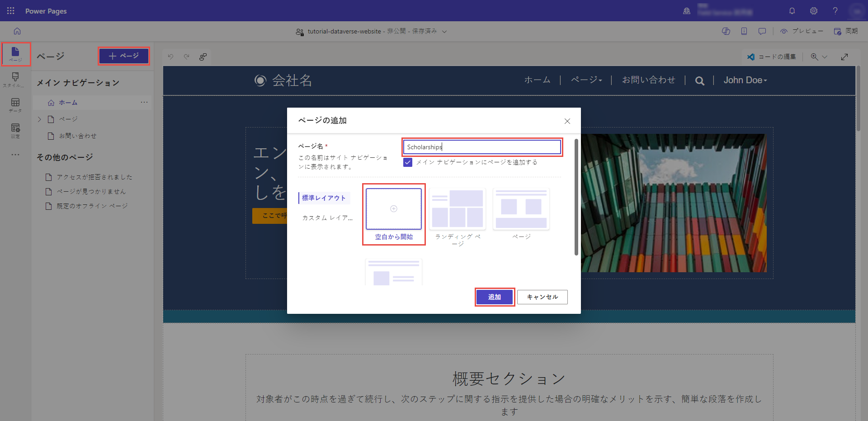Open the site name dropdown at top center
Screen dimensions: 868x421
coord(445,31)
